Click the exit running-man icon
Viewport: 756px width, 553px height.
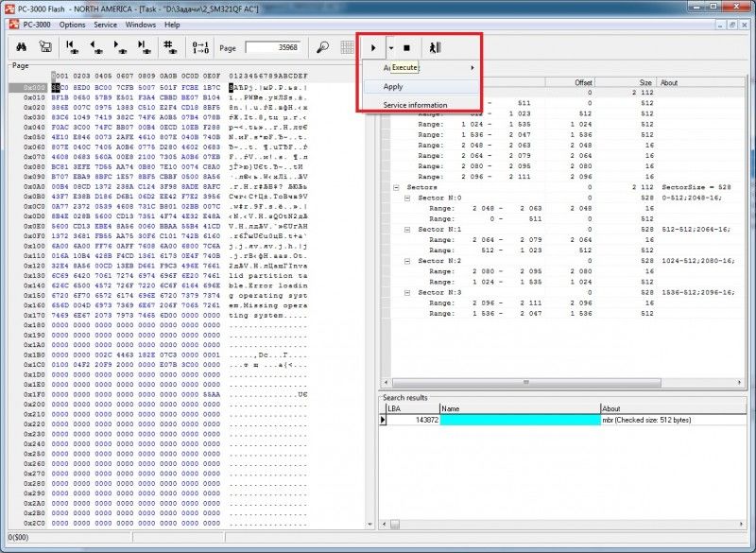pyautogui.click(x=435, y=47)
